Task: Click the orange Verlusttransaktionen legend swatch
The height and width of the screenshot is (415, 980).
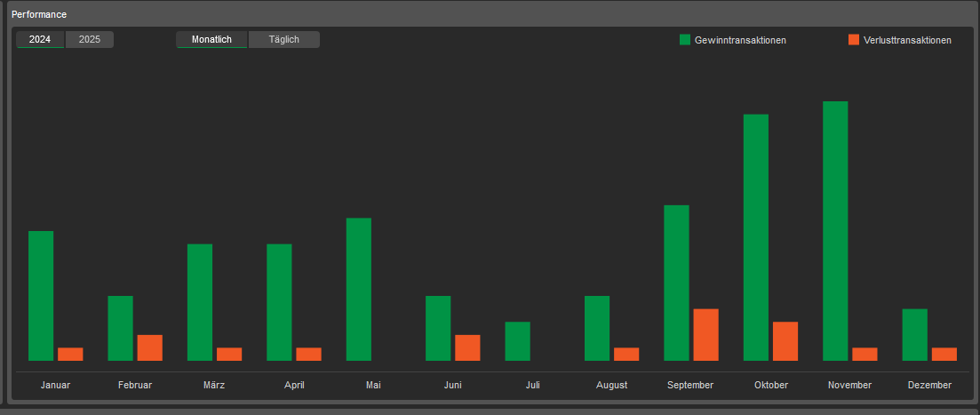Action: click(854, 40)
